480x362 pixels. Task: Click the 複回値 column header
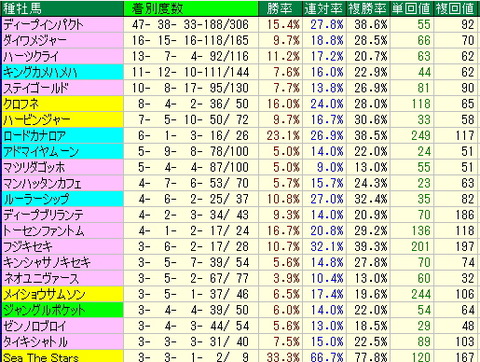pyautogui.click(x=455, y=9)
